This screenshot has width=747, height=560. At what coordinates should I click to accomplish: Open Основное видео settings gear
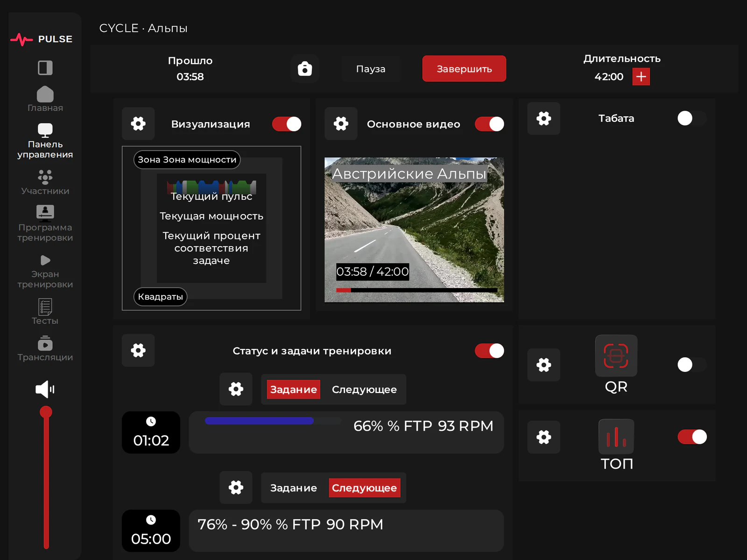pos(341,124)
